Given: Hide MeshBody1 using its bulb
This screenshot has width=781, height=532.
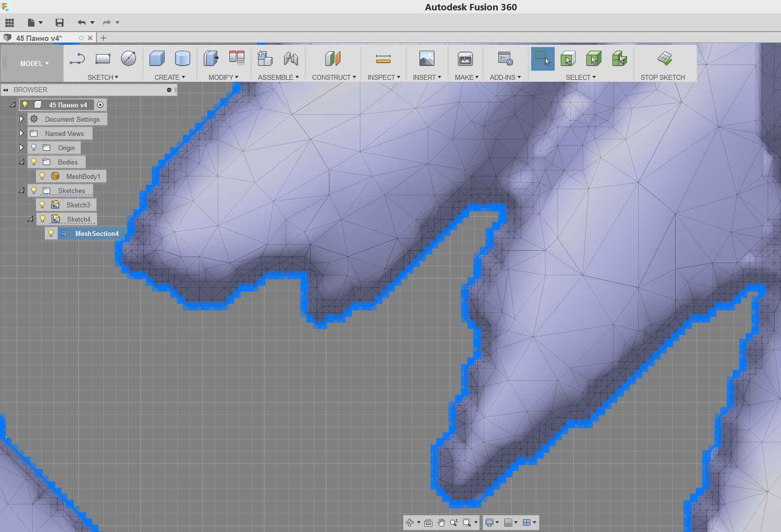Looking at the screenshot, I should coord(42,176).
